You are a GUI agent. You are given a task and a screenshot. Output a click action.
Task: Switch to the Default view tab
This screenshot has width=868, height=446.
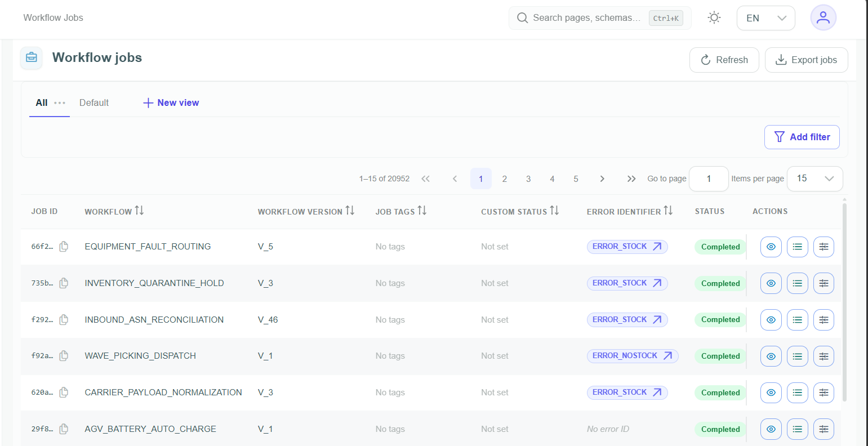tap(94, 102)
